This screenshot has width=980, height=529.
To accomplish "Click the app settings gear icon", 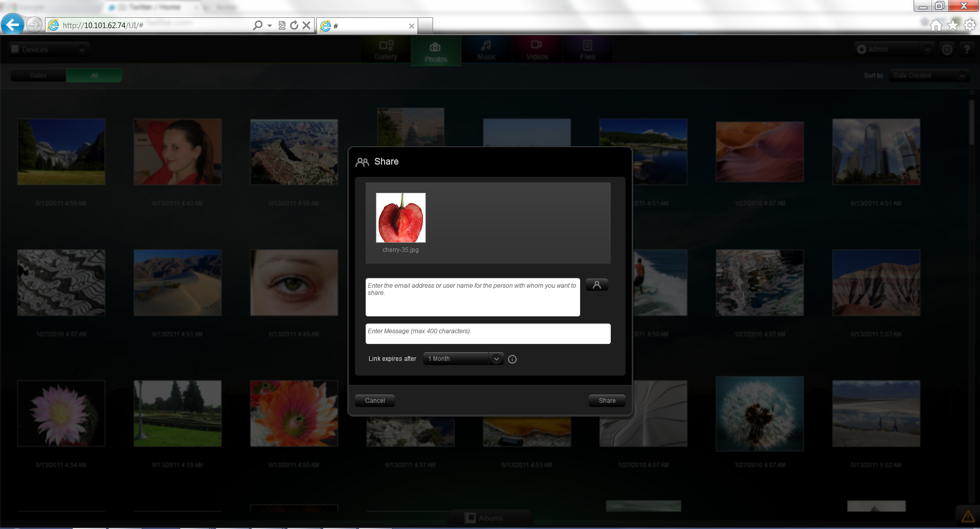I will 947,50.
